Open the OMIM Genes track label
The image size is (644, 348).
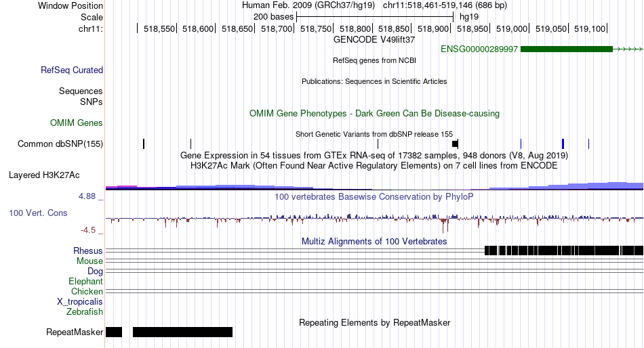pos(77,123)
